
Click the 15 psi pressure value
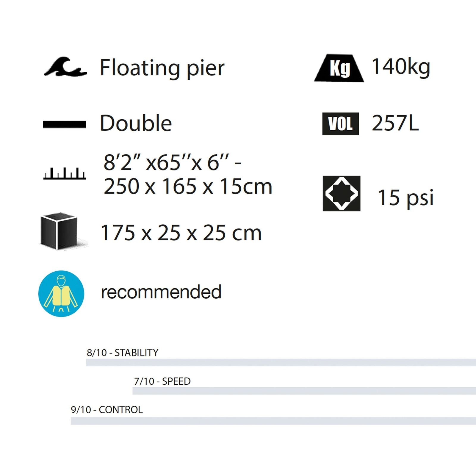click(x=405, y=197)
